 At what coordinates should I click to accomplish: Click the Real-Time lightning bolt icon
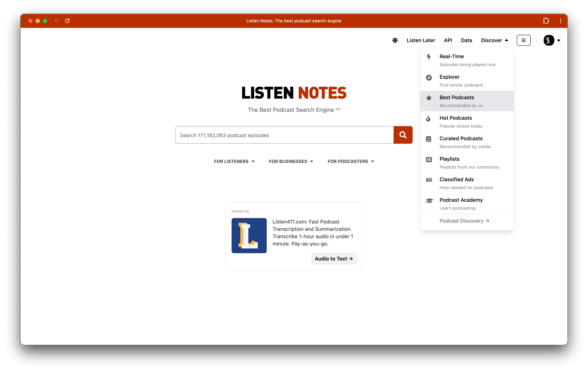429,57
